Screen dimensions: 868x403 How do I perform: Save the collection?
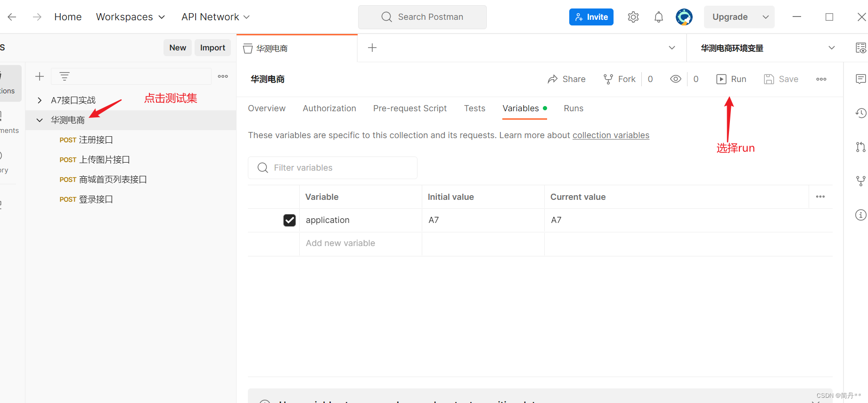[x=781, y=79]
